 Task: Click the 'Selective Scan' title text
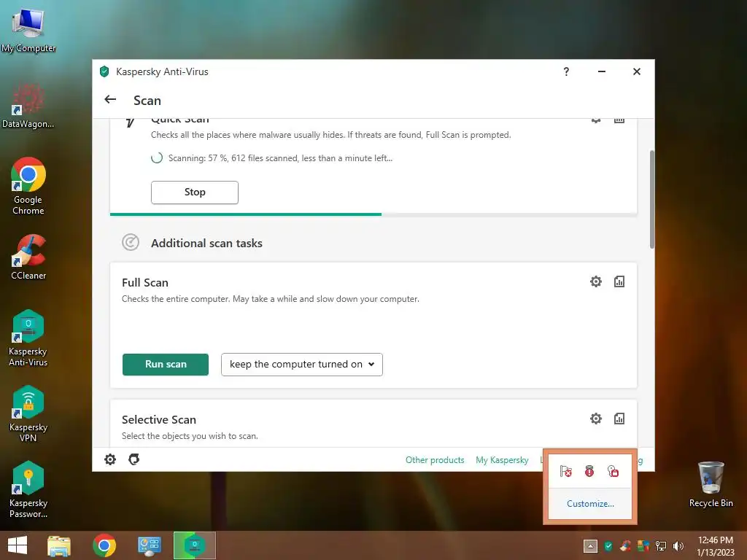(158, 419)
